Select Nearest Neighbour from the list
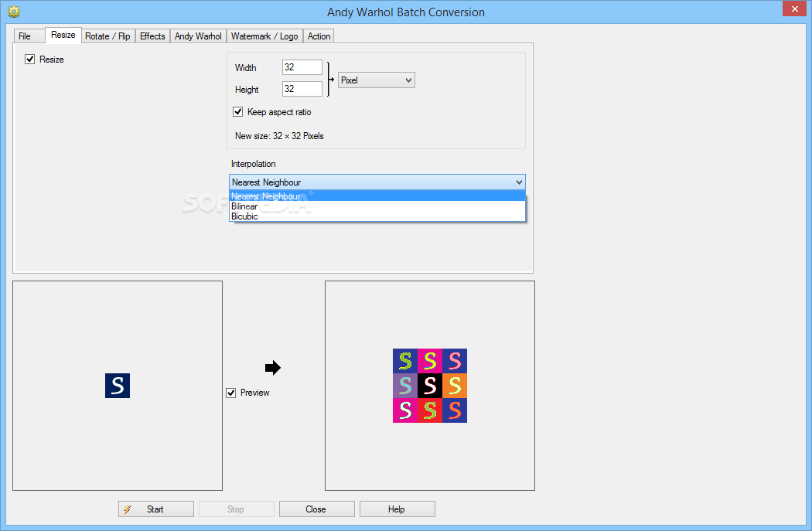The height and width of the screenshot is (531, 812). [377, 196]
